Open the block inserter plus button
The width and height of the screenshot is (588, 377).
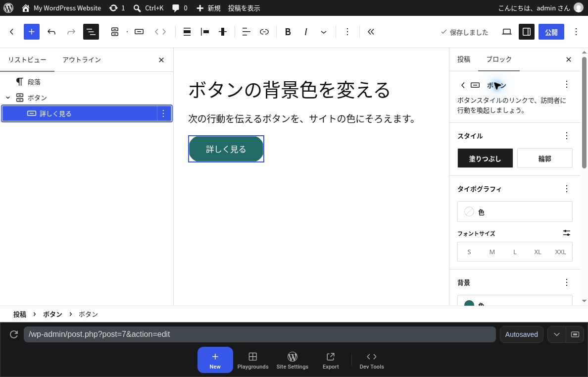tap(32, 32)
